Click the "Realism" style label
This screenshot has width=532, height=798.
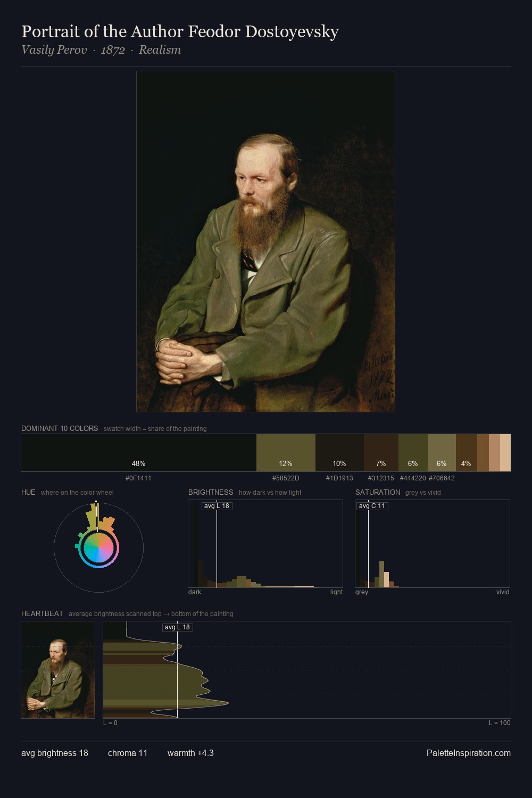(160, 50)
